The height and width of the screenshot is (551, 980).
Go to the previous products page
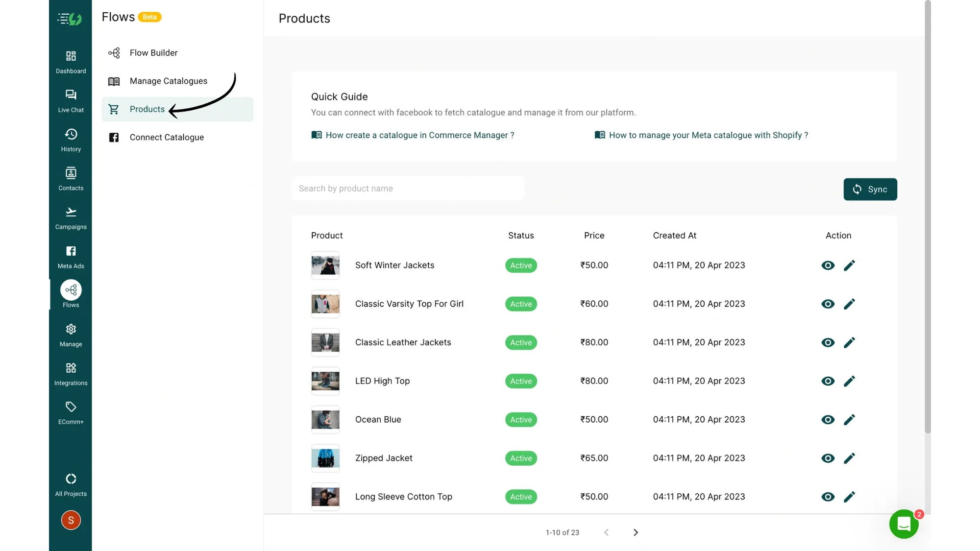(x=606, y=532)
